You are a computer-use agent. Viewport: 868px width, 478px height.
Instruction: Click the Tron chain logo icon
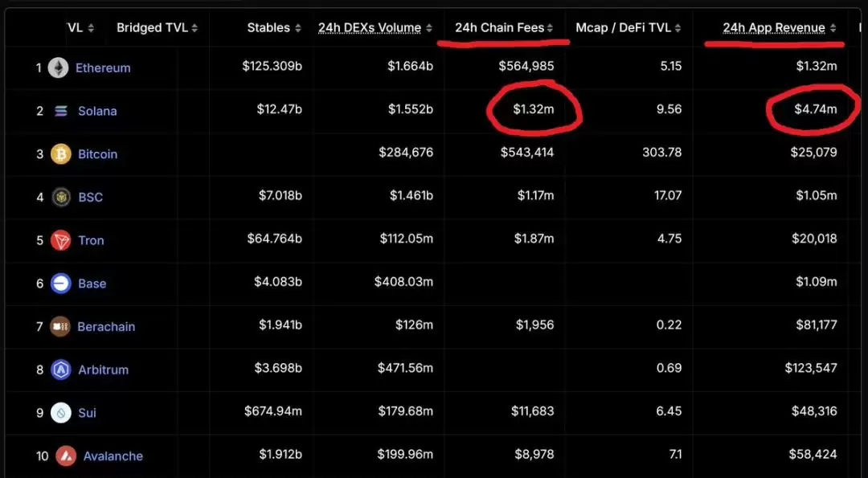61,240
